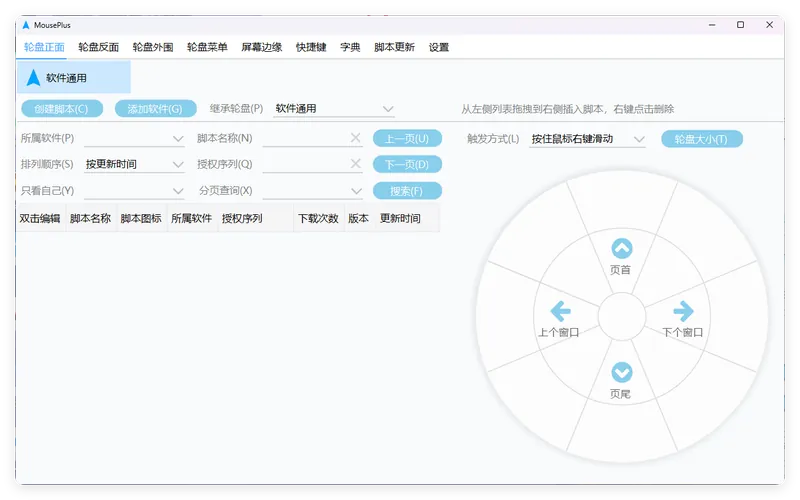Minimize the MousePlus window
The width and height of the screenshot is (800, 500).
[x=712, y=24]
